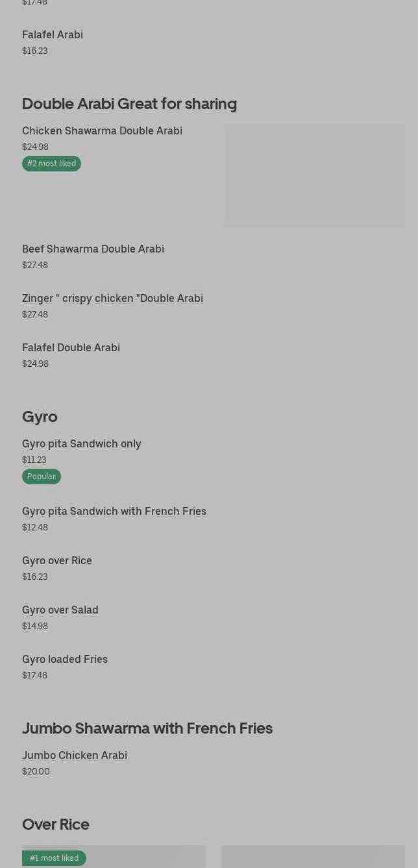Select Gyro pita Sandwich with French Fries

114,512
